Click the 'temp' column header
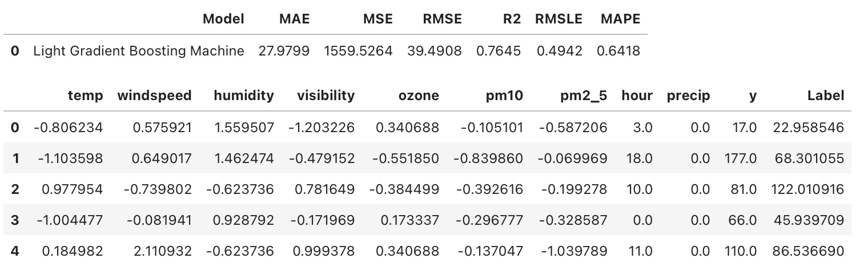The height and width of the screenshot is (278, 868). pyautogui.click(x=85, y=96)
